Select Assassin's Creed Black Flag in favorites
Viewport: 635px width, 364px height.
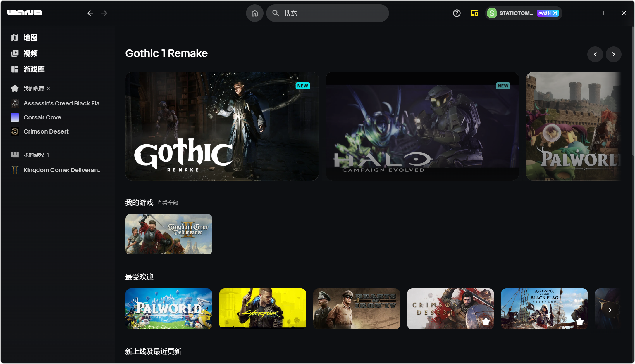pyautogui.click(x=63, y=103)
